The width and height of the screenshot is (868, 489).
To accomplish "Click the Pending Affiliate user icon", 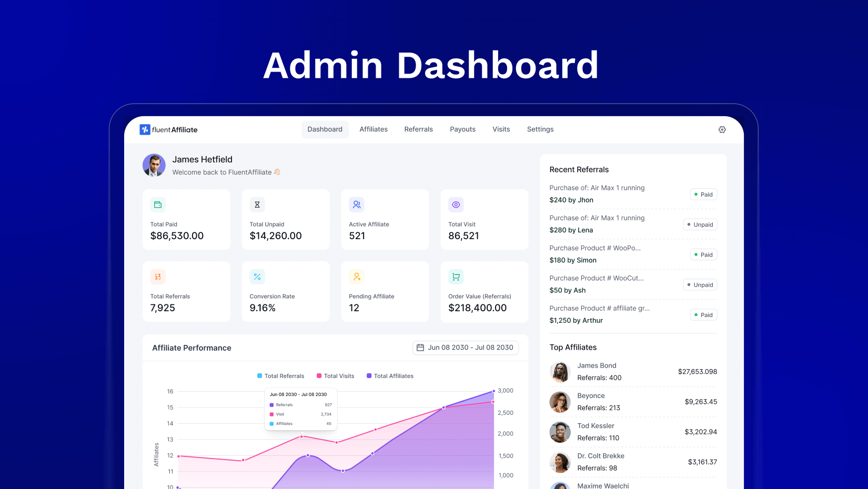I will coord(357,277).
